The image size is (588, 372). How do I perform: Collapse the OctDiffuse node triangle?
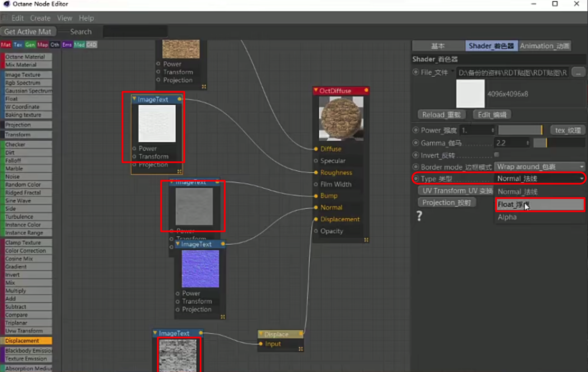[x=316, y=90]
